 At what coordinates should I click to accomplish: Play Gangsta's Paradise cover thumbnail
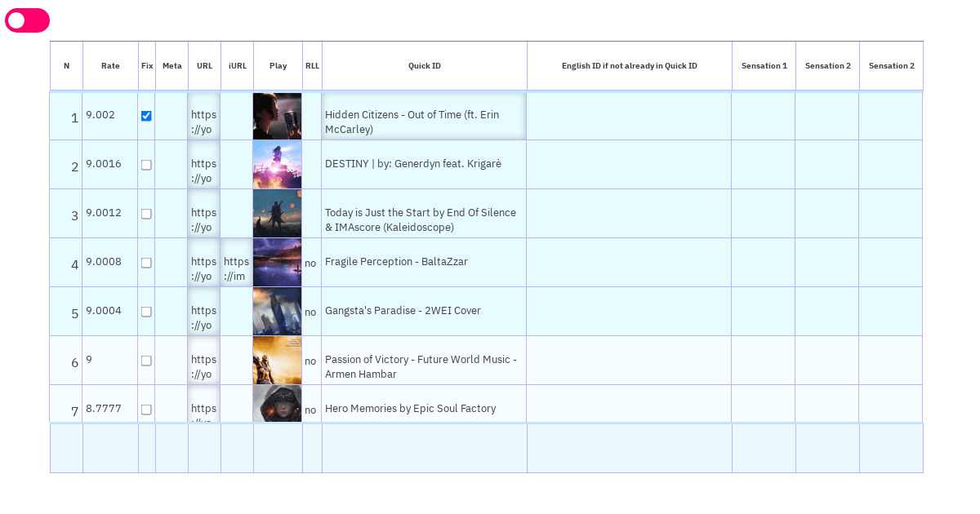[277, 312]
